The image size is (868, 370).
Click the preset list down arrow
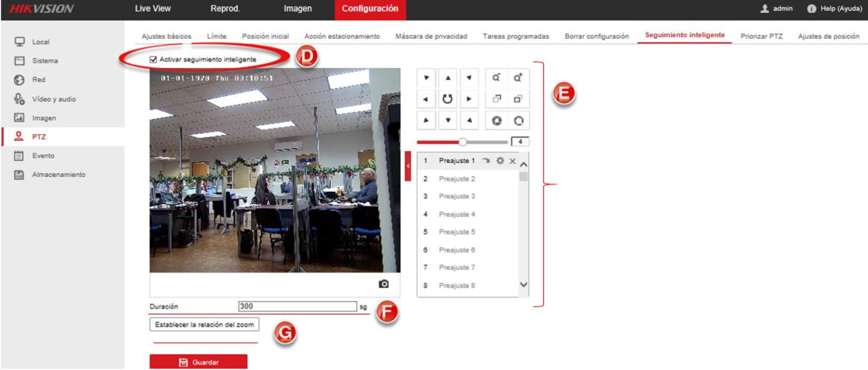[x=523, y=285]
